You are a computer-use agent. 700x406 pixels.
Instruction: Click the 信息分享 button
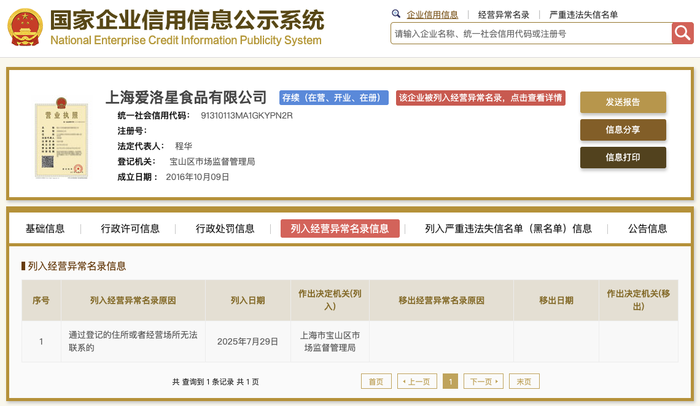pos(623,130)
